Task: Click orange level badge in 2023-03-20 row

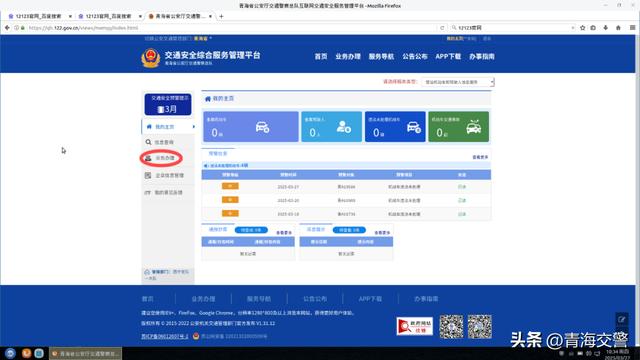Action: click(230, 200)
